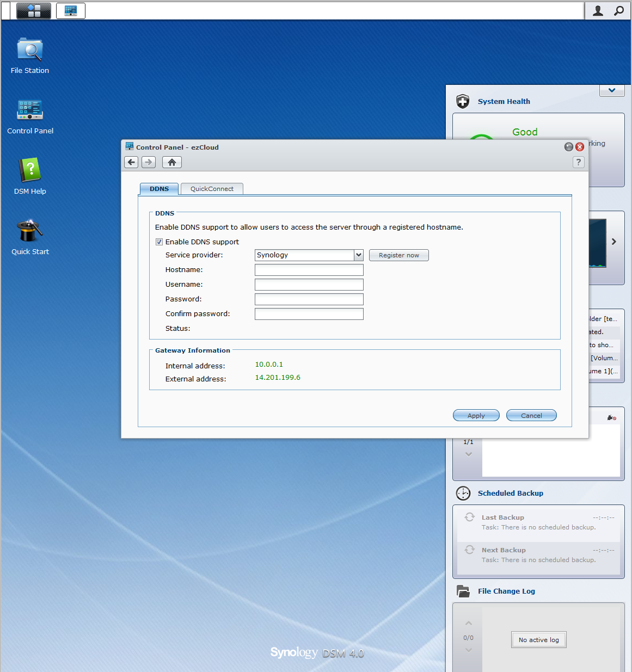Viewport: 632px width, 672px height.
Task: Click the Register now button
Action: [399, 255]
